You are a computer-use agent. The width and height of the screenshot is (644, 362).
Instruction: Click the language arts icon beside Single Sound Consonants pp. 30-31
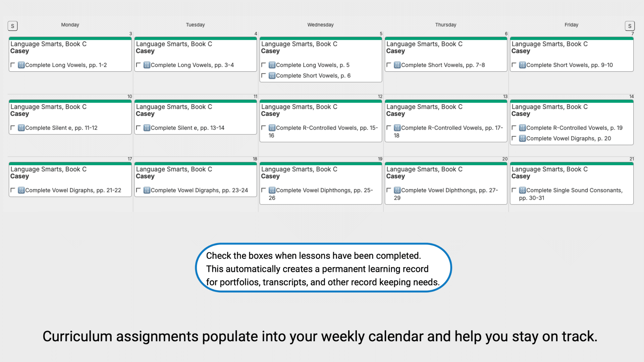522,190
